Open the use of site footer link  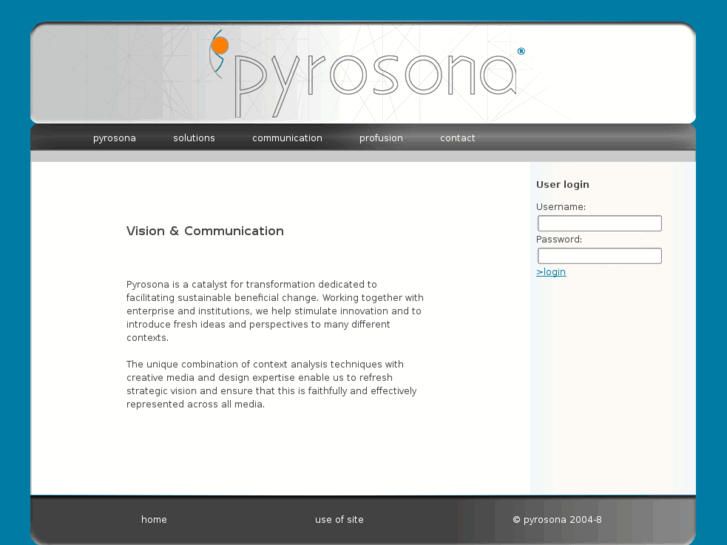click(339, 519)
